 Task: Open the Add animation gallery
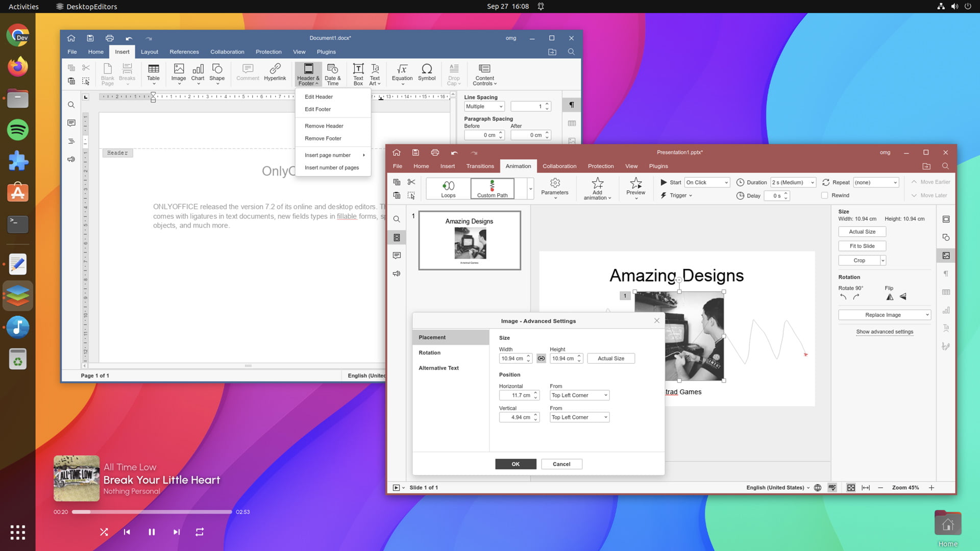click(x=597, y=188)
